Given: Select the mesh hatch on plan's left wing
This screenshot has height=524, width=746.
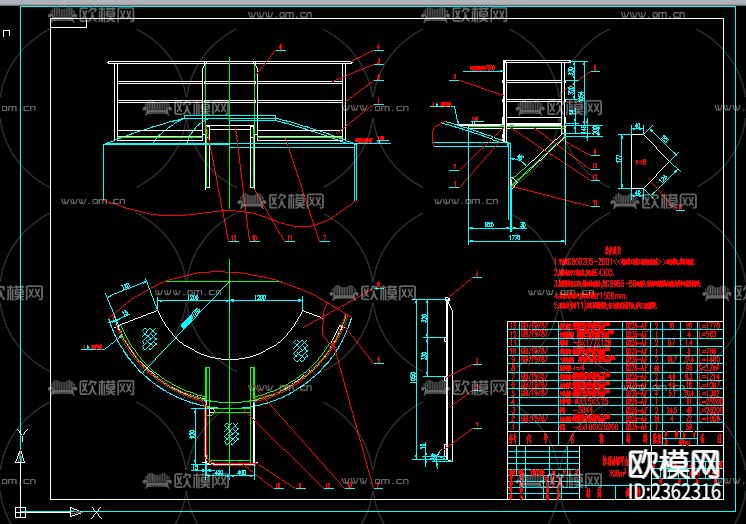Looking at the screenshot, I should [x=149, y=338].
